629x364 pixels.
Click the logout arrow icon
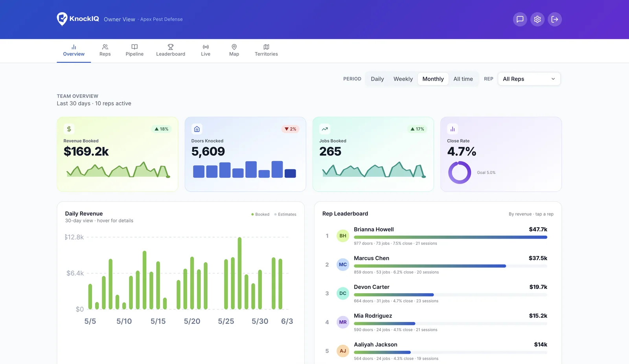(x=555, y=19)
